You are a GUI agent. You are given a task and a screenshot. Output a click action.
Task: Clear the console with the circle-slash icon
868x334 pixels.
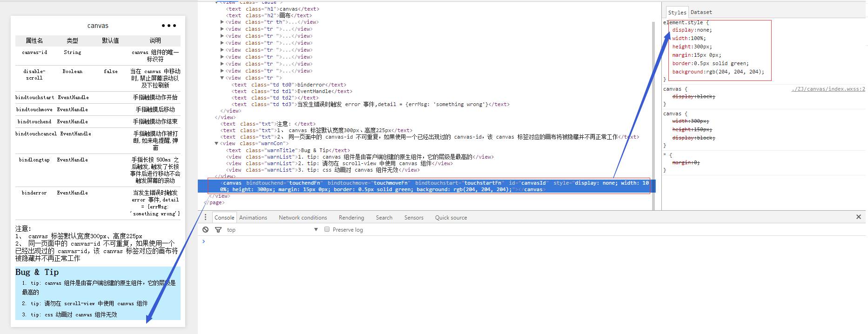(206, 230)
